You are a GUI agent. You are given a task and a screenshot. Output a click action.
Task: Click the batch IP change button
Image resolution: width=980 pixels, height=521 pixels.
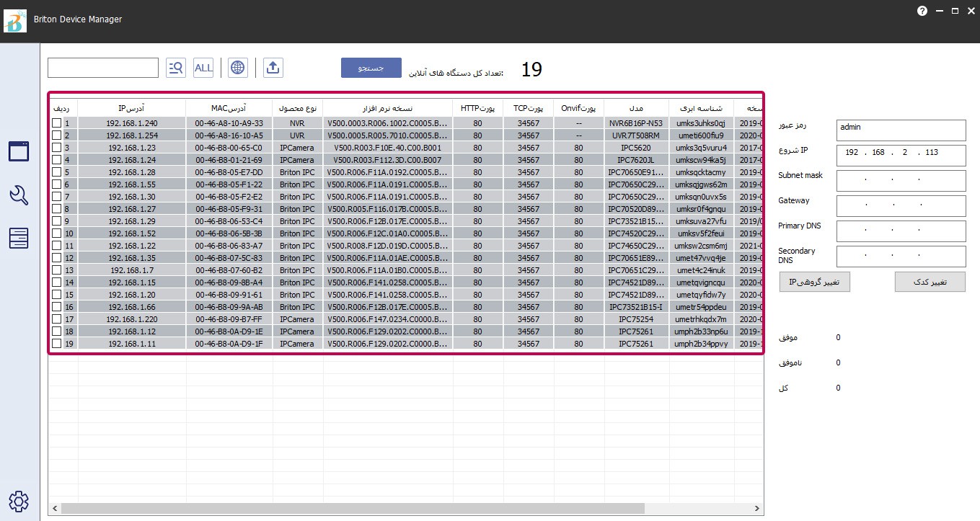tap(815, 282)
